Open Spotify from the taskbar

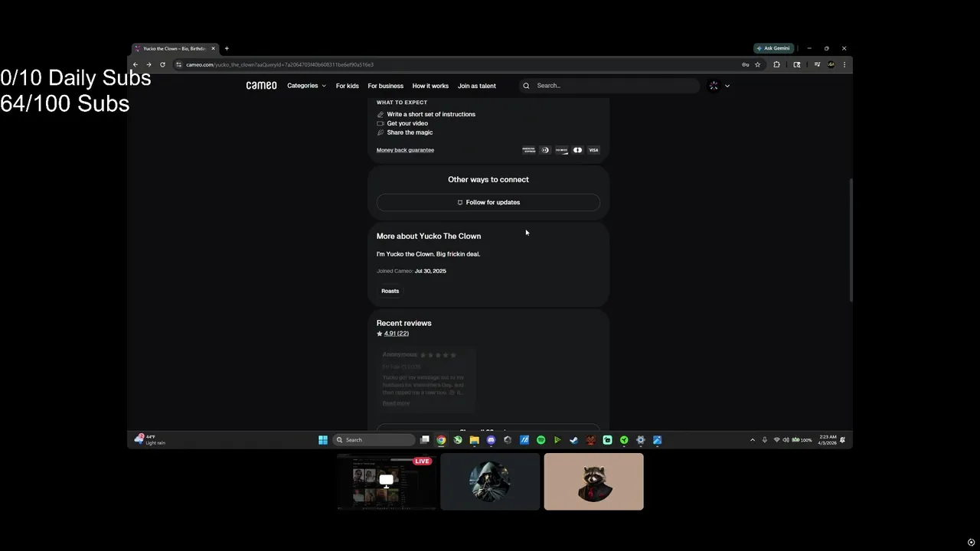tap(541, 440)
